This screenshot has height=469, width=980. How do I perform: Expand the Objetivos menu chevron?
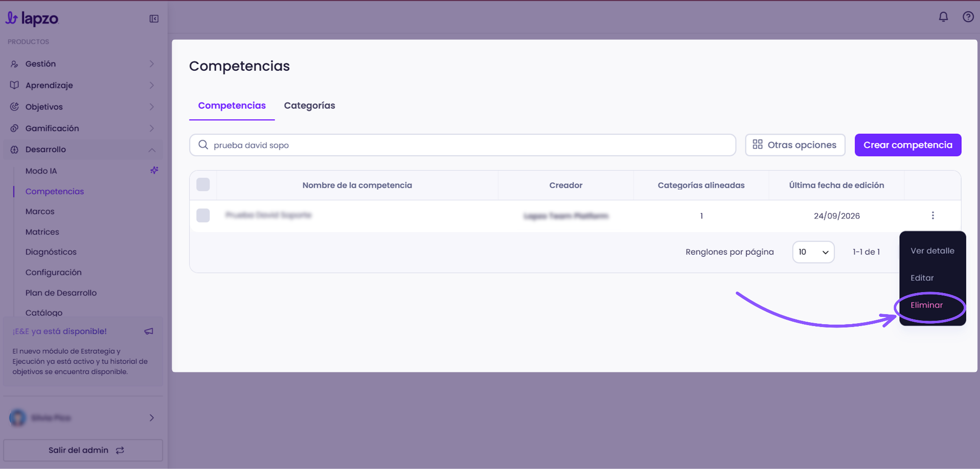click(x=152, y=107)
